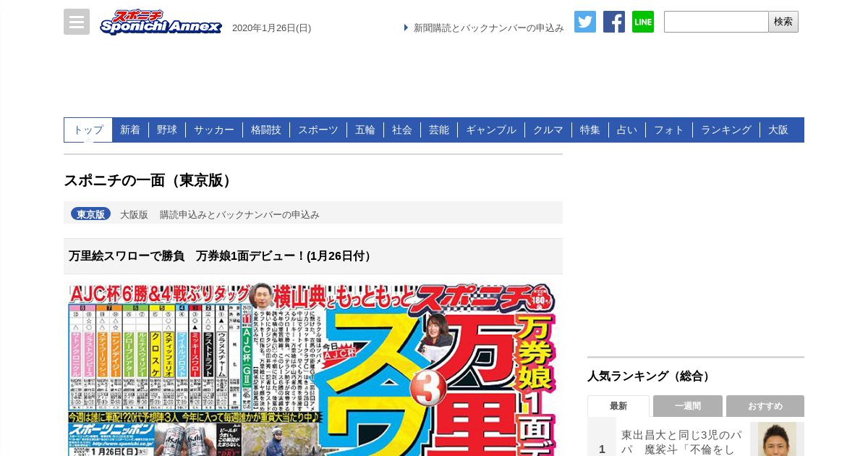Go to the サッカー section

pyautogui.click(x=214, y=130)
